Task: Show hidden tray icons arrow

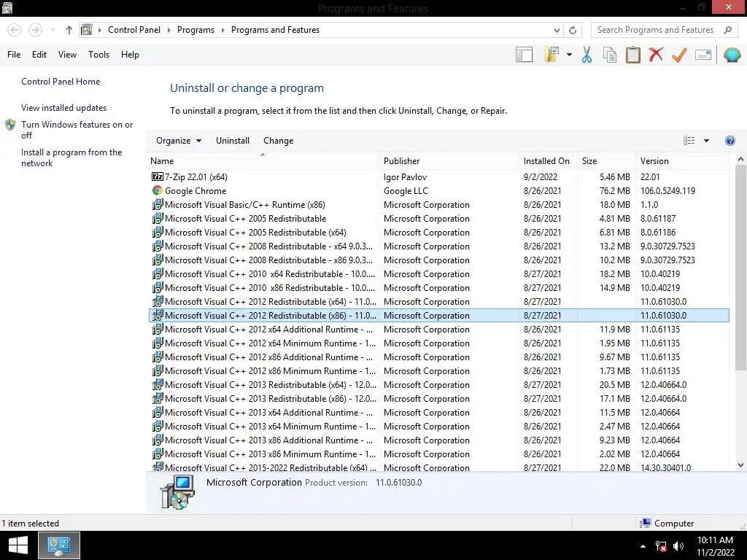Action: (643, 546)
